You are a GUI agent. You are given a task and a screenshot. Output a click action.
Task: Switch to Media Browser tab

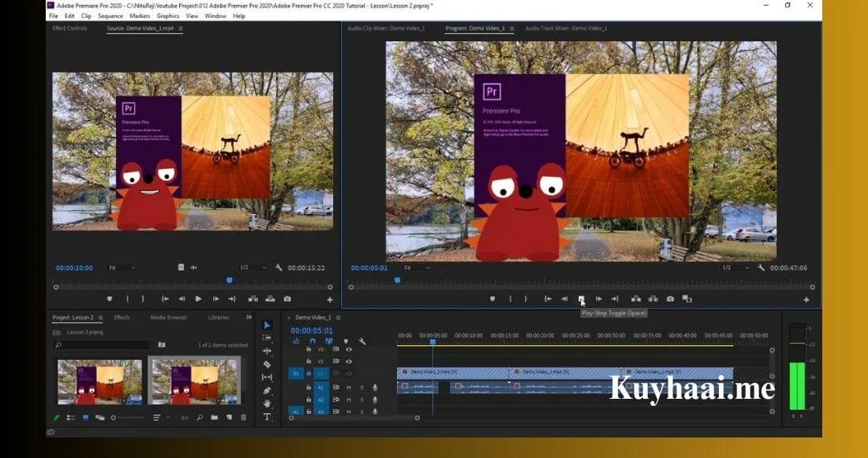169,317
